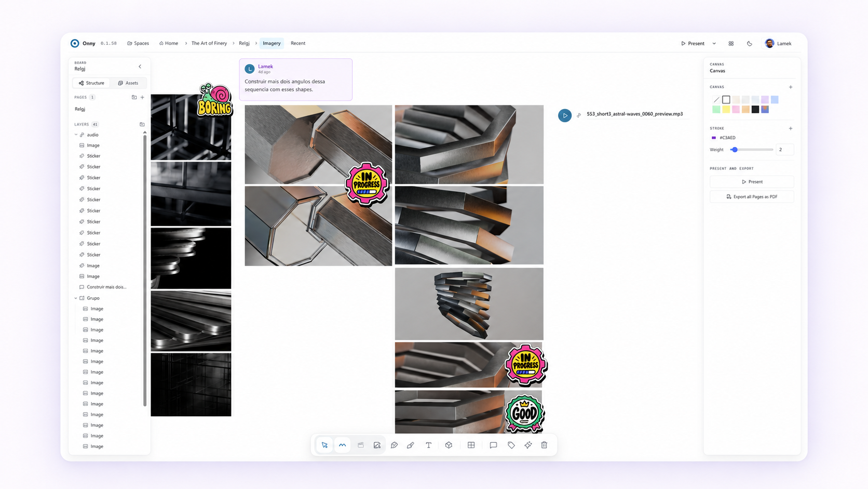
Task: Add a stroke with plus icon
Action: point(791,128)
